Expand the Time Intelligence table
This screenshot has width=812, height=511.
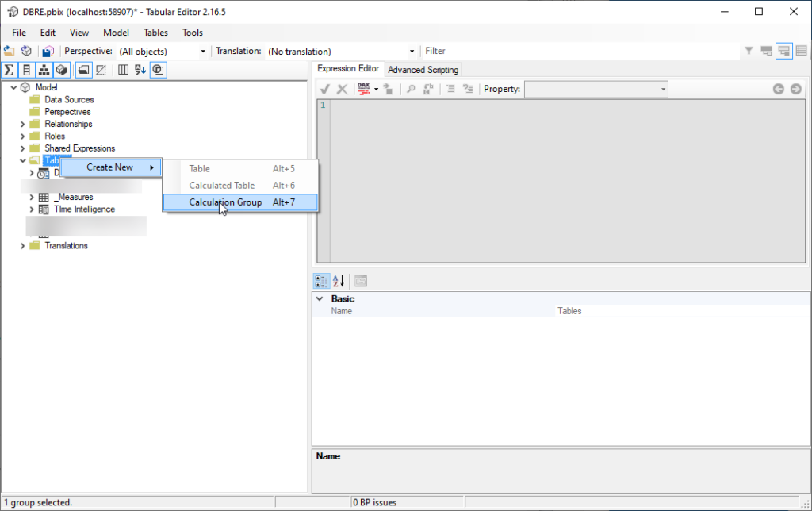click(32, 209)
